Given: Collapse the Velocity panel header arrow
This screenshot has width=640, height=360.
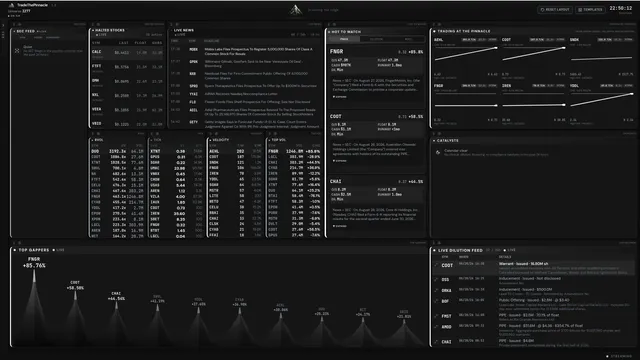Looking at the screenshot, I should pyautogui.click(x=210, y=140).
